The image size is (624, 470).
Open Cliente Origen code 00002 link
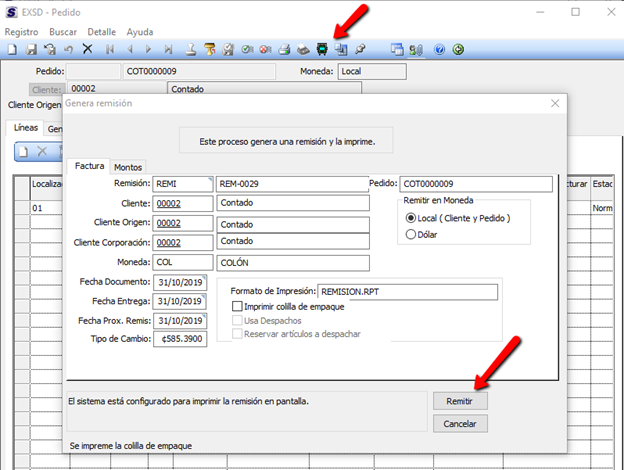pyautogui.click(x=168, y=223)
